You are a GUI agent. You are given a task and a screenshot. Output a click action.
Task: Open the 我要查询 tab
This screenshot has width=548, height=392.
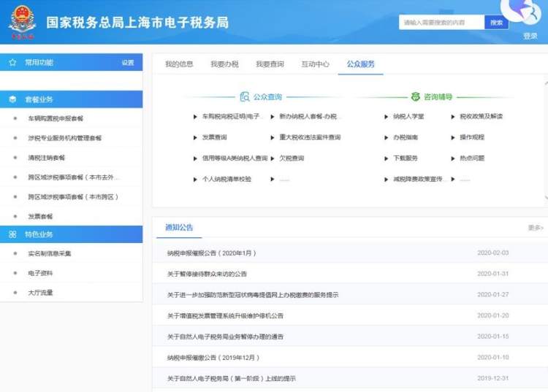(x=270, y=64)
